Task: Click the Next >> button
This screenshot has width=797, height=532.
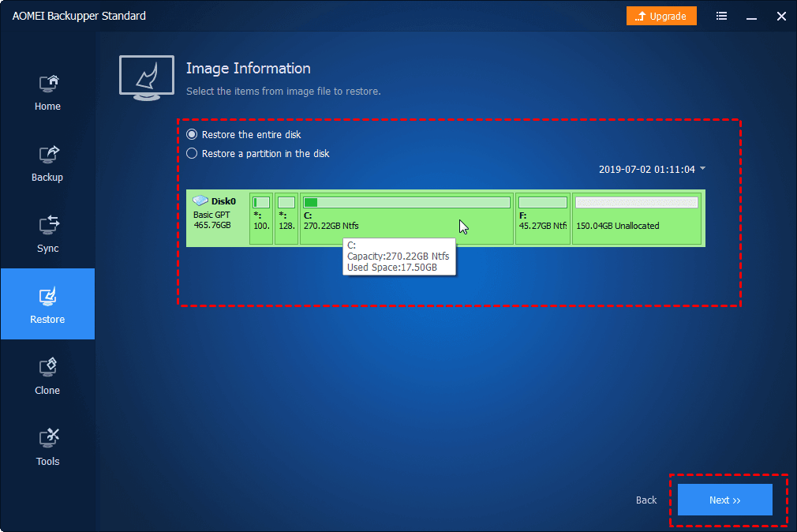Action: 725,500
